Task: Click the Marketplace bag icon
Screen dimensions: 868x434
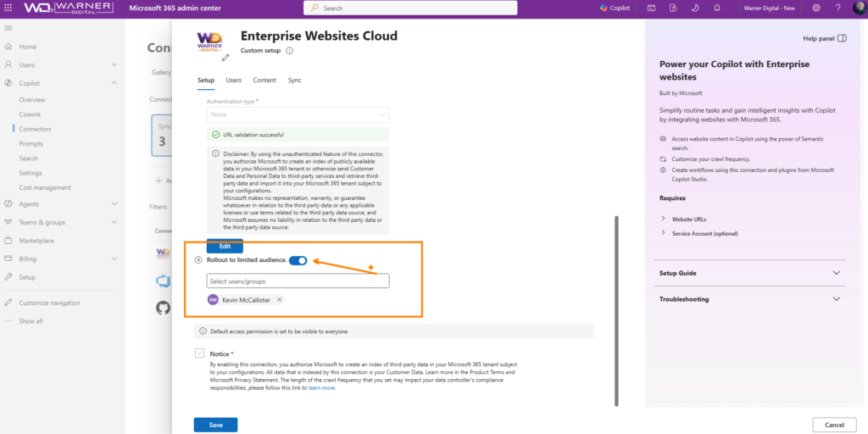Action: pos(8,241)
